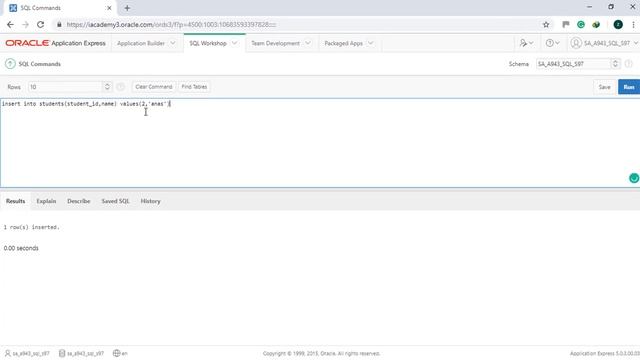Run the SQL insert statement
This screenshot has width=640, height=360.
(629, 87)
